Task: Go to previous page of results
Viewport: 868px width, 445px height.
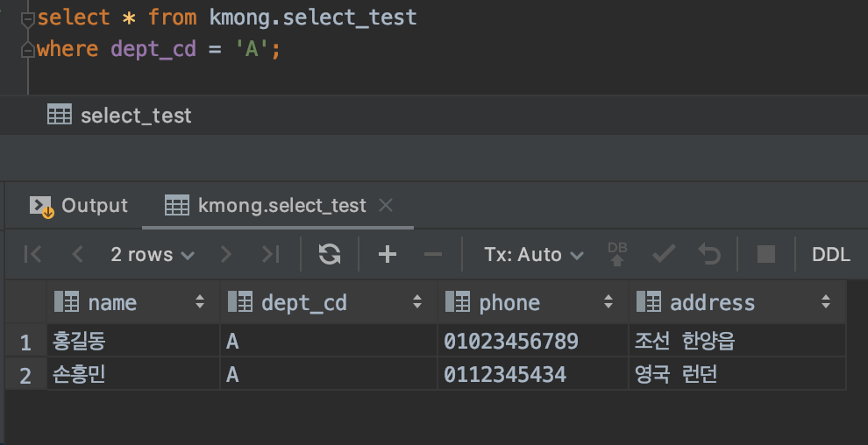Action: click(77, 254)
